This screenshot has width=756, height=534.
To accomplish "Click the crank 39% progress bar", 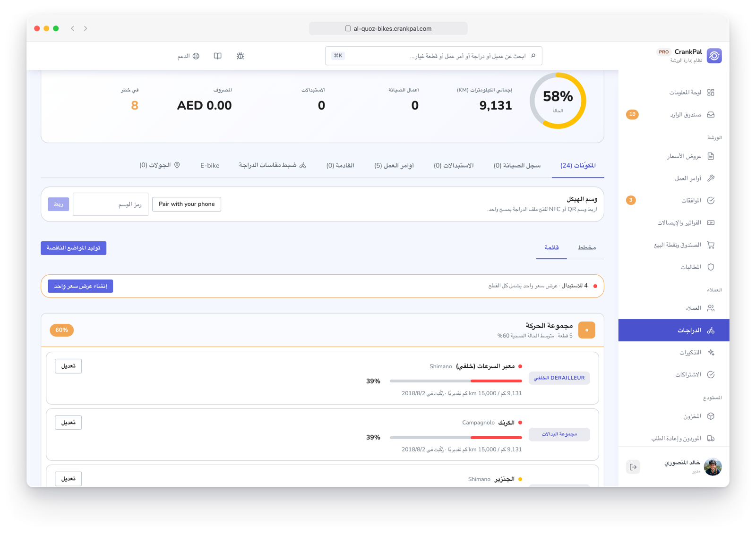I will click(455, 437).
